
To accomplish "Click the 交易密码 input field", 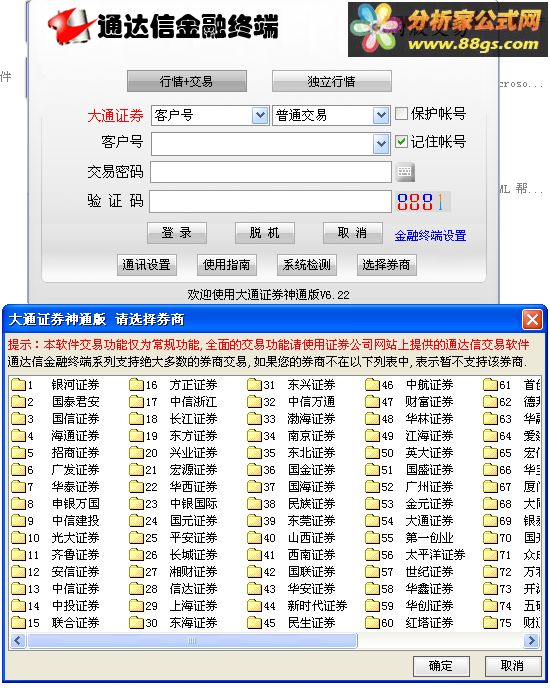I will [x=270, y=172].
